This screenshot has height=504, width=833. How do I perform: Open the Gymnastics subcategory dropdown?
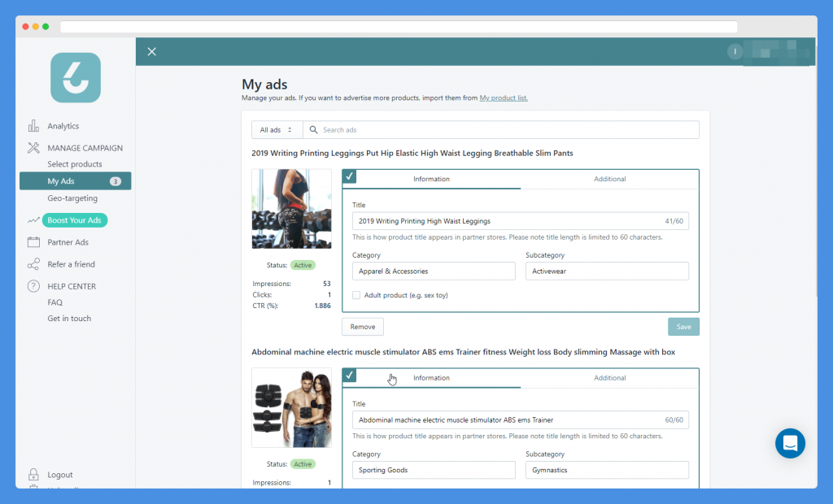607,470
